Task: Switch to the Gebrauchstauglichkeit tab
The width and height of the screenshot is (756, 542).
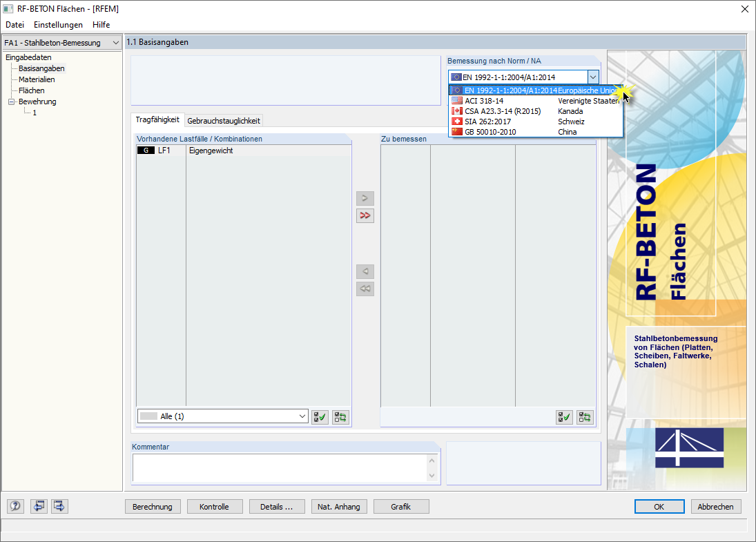Action: [223, 121]
